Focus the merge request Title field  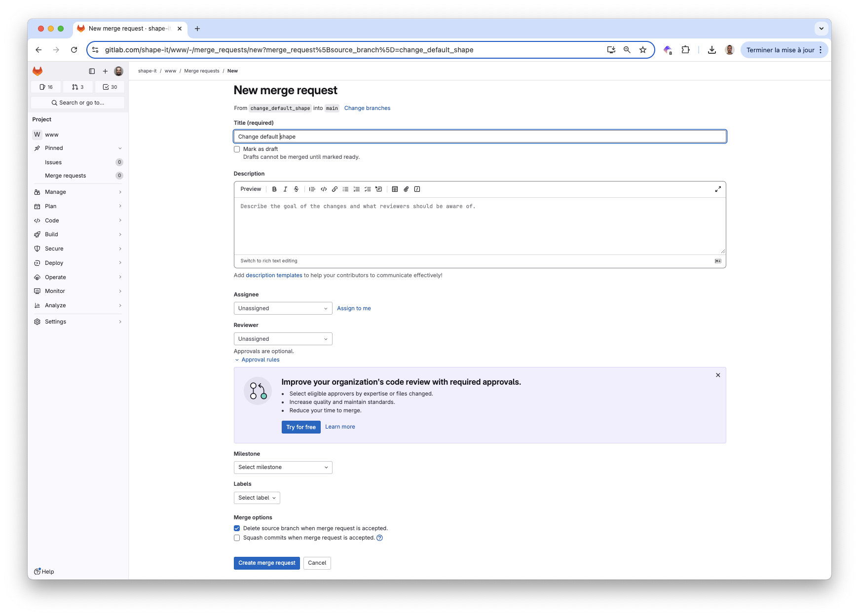pos(480,137)
